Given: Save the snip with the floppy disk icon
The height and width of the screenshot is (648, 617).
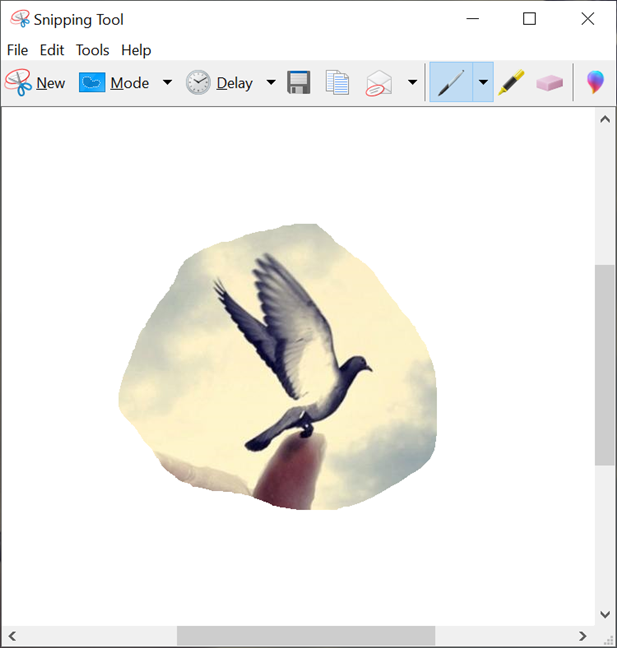Looking at the screenshot, I should tap(299, 82).
